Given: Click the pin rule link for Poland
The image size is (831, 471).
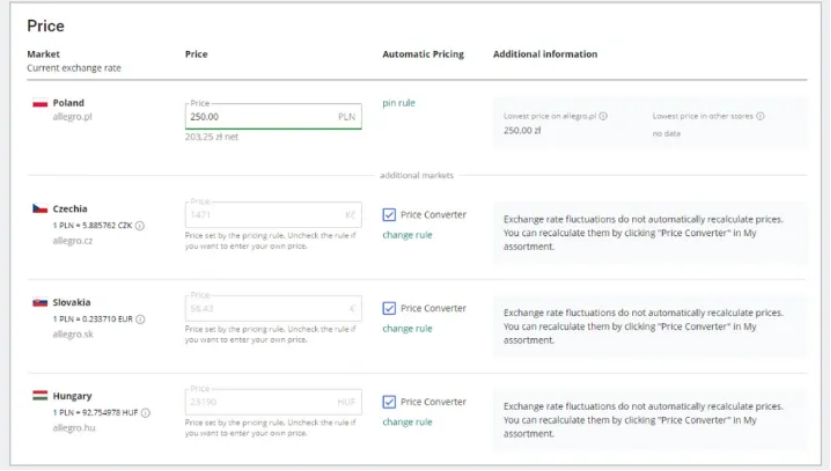Looking at the screenshot, I should click(398, 103).
